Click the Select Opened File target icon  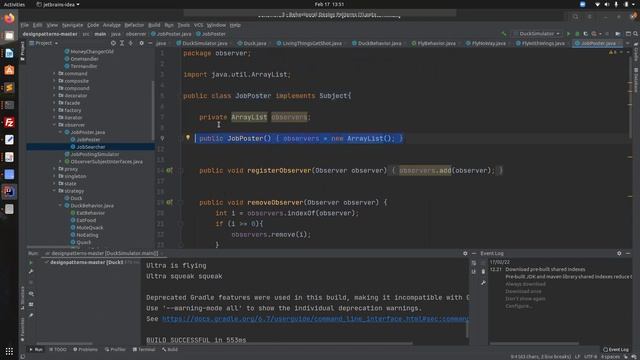(113, 43)
